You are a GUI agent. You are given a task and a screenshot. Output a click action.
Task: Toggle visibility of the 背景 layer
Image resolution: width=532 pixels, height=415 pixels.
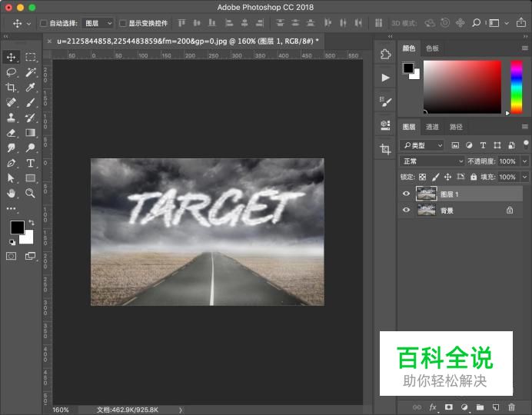coord(407,210)
